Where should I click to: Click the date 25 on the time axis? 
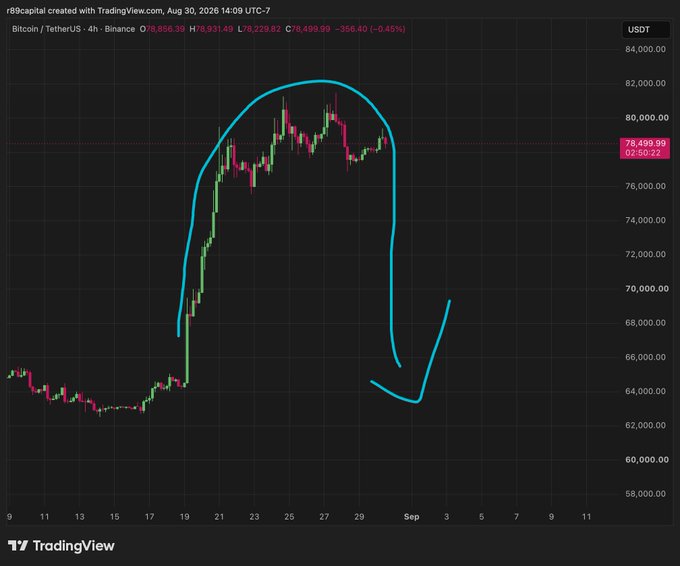click(289, 517)
